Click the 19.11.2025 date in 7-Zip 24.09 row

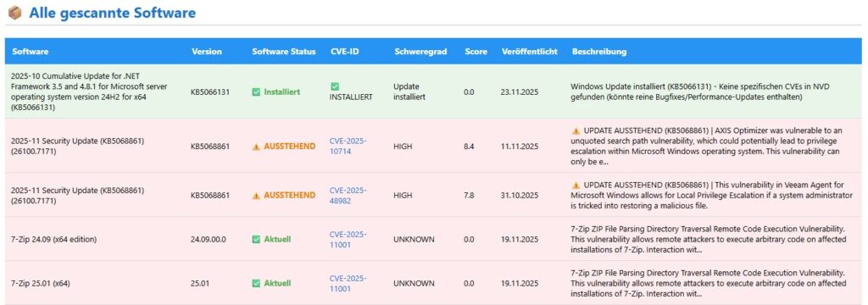coord(520,239)
